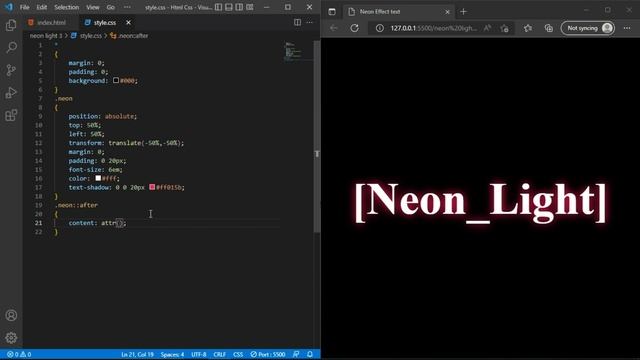Click 'transform: translate' line 12
This screenshot has height=360, width=640.
126,143
